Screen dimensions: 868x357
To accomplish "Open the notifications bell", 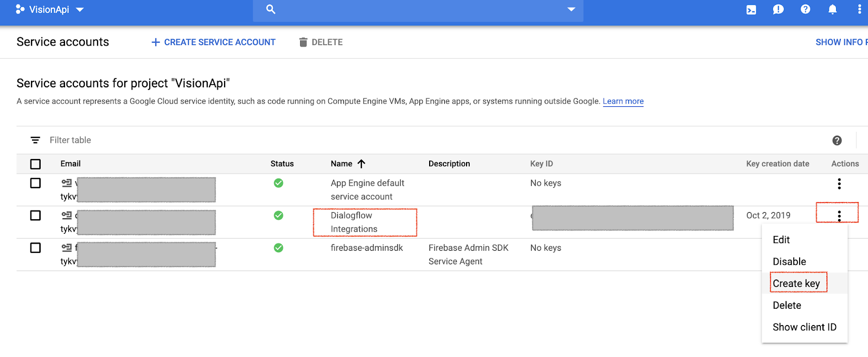I will click(x=832, y=10).
